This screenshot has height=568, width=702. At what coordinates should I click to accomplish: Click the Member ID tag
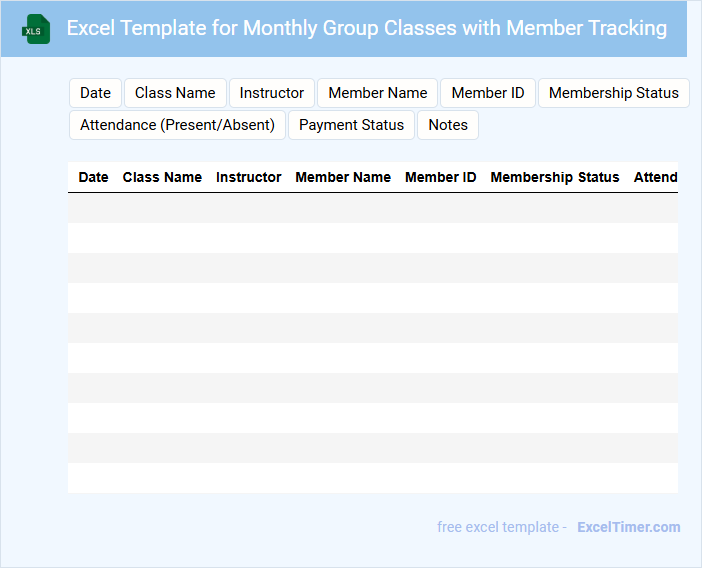pyautogui.click(x=488, y=93)
